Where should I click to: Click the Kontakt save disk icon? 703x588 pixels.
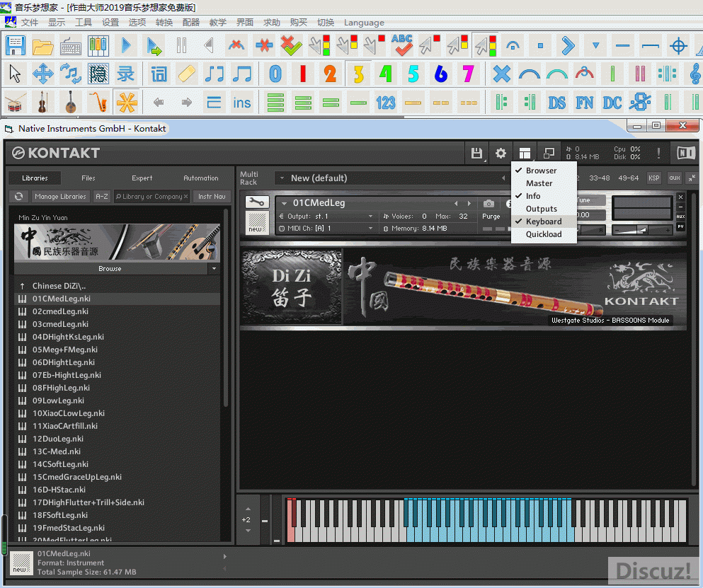pos(476,154)
